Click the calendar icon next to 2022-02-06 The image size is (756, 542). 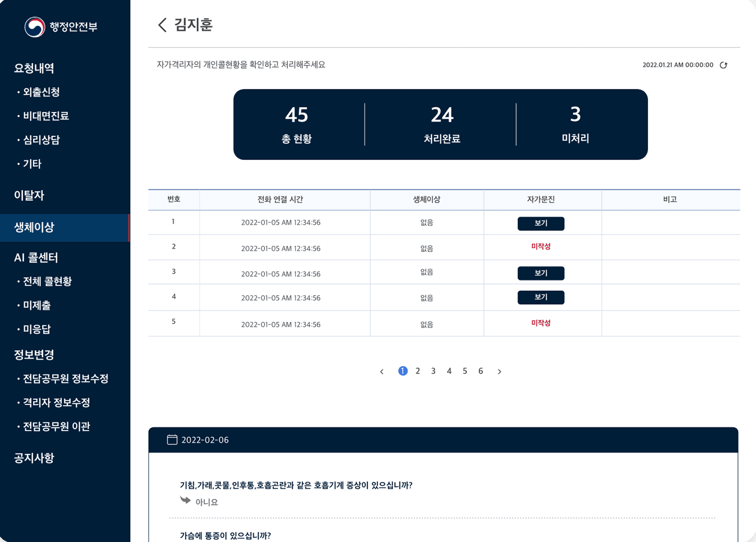(x=172, y=440)
